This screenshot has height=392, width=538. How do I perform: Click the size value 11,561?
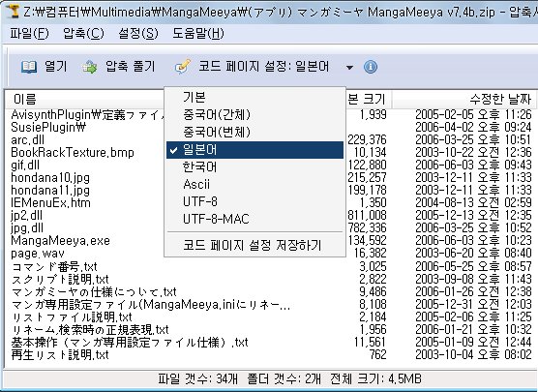pyautogui.click(x=371, y=343)
